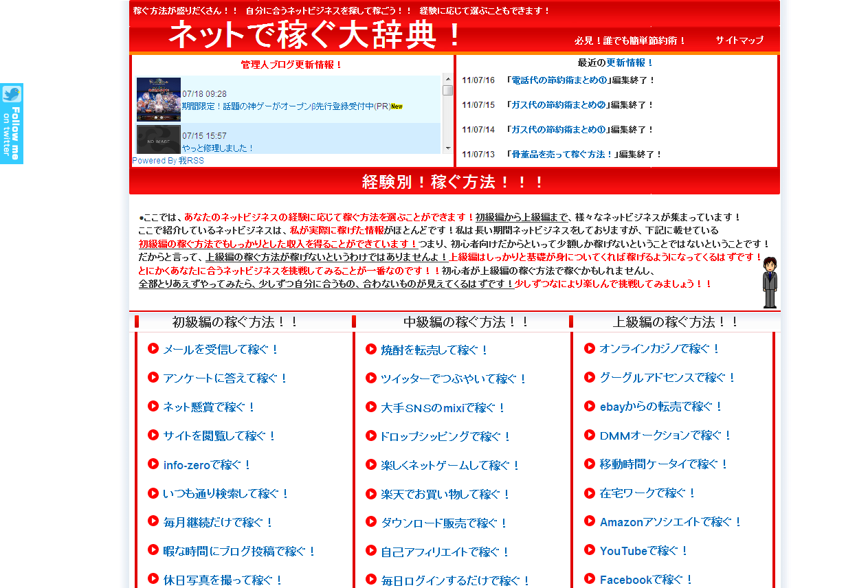Click bullet icon beside 焼酎を転売して稼ぐ

[371, 349]
